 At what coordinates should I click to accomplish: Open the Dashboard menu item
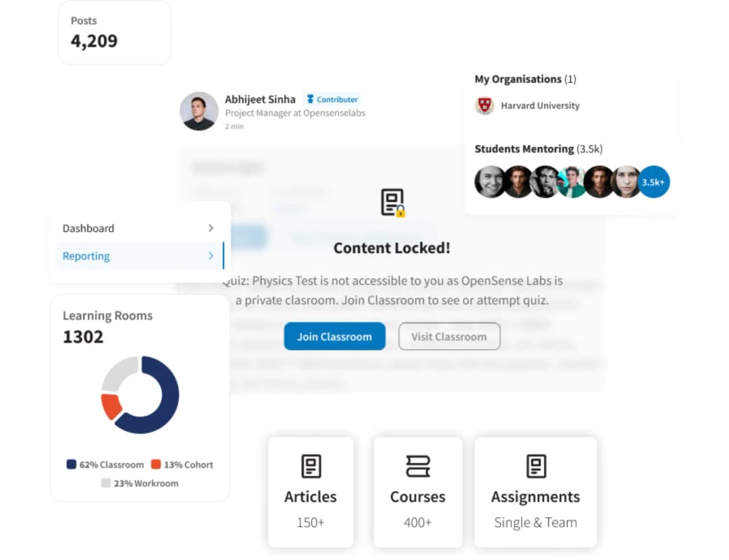(138, 228)
